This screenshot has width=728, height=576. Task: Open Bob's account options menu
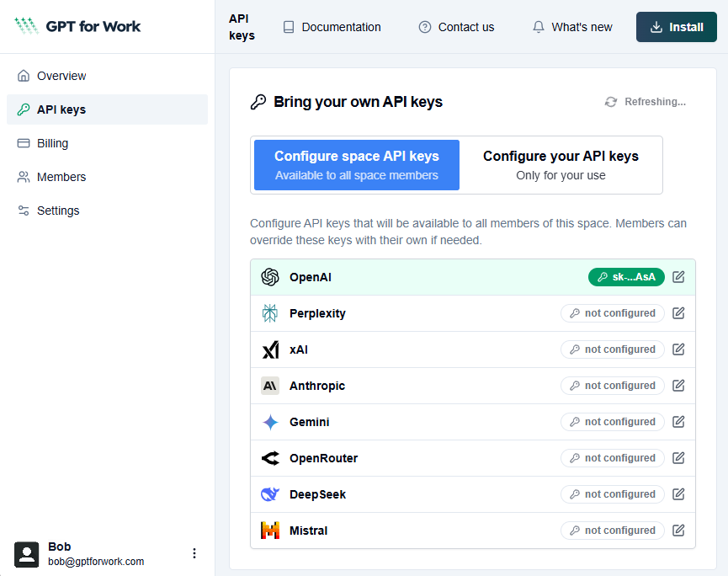pos(194,553)
